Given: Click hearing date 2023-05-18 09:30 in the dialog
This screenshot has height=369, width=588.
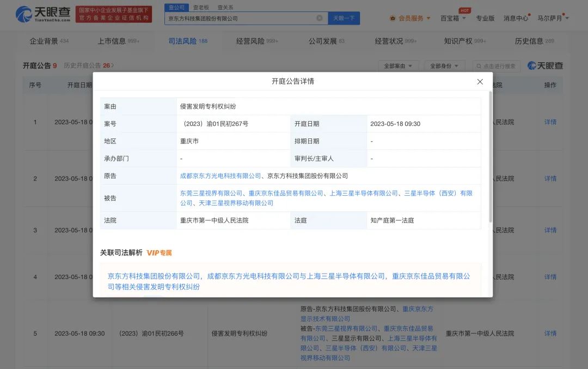Looking at the screenshot, I should pos(395,124).
